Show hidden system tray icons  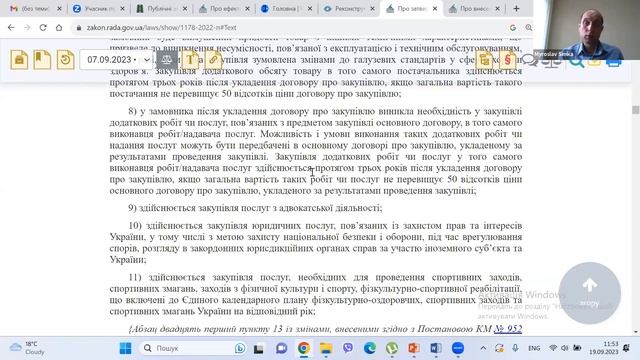click(x=483, y=348)
